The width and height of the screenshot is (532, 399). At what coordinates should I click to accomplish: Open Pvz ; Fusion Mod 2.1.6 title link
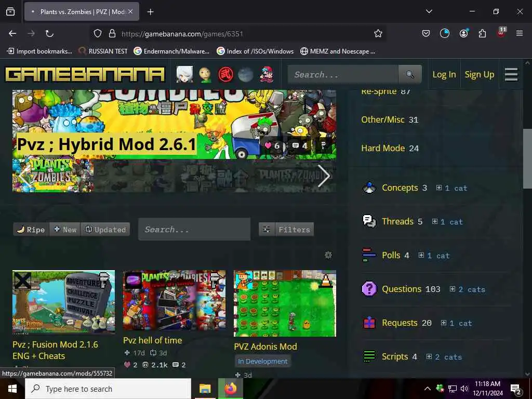[x=55, y=350]
